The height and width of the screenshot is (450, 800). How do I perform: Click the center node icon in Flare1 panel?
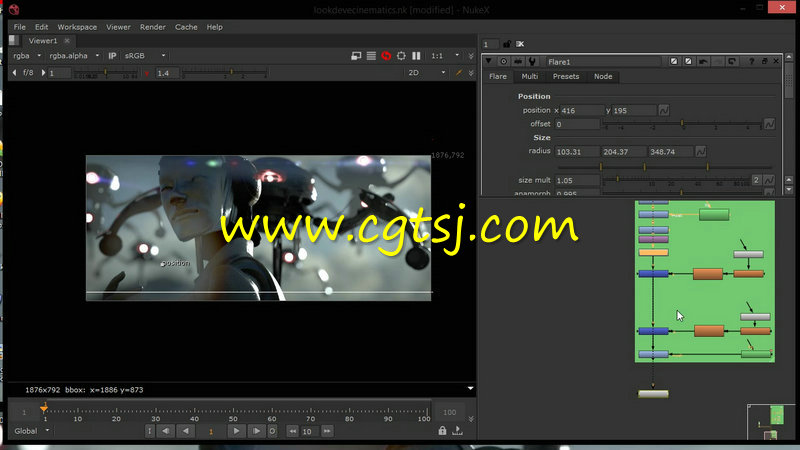pyautogui.click(x=504, y=61)
